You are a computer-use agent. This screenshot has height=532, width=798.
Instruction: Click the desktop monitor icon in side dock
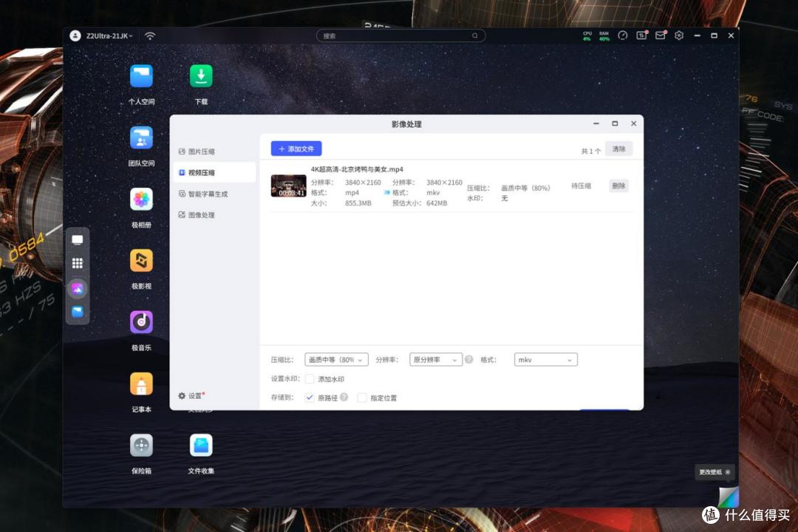(x=78, y=240)
